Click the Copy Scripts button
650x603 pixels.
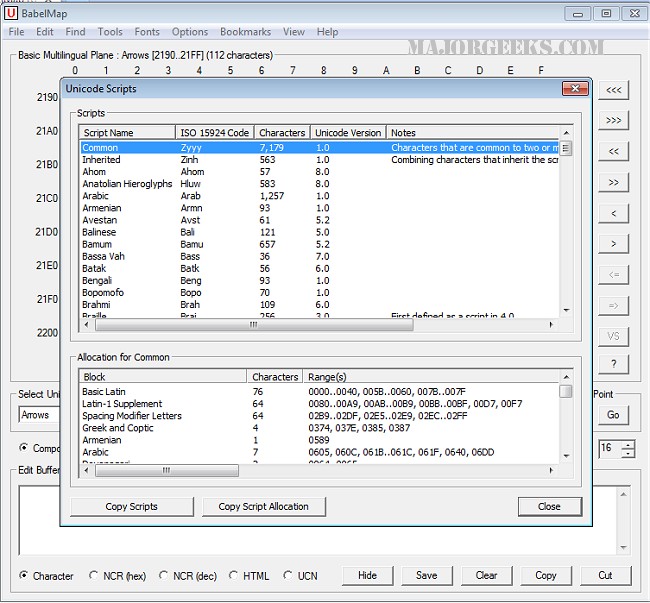(x=132, y=506)
